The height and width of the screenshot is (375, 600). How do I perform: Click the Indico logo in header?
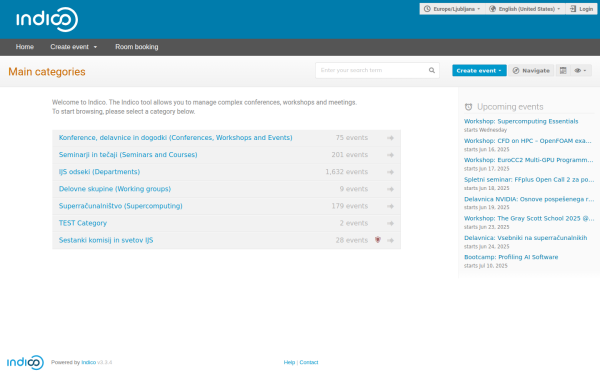tap(47, 19)
